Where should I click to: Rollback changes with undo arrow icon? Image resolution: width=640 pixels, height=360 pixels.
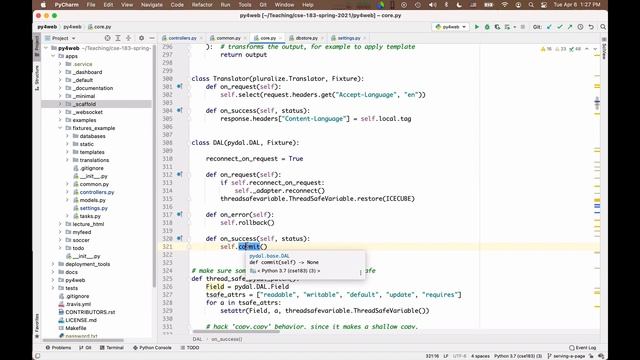coord(591,27)
